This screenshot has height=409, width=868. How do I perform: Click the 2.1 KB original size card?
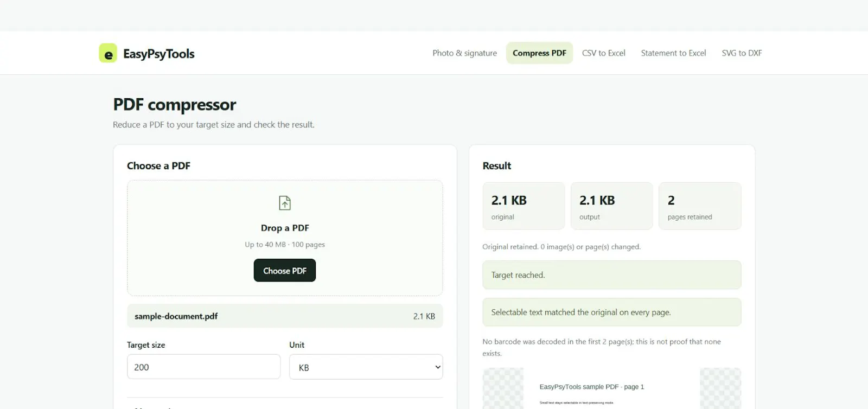[524, 206]
